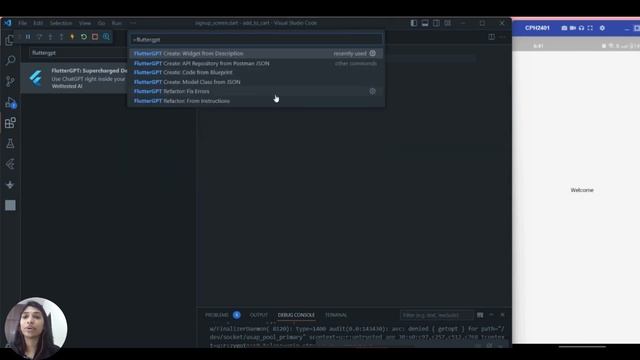Screen dimensions: 640x360
Task: Toggle the secondary side bar layout icon
Action: point(436,23)
